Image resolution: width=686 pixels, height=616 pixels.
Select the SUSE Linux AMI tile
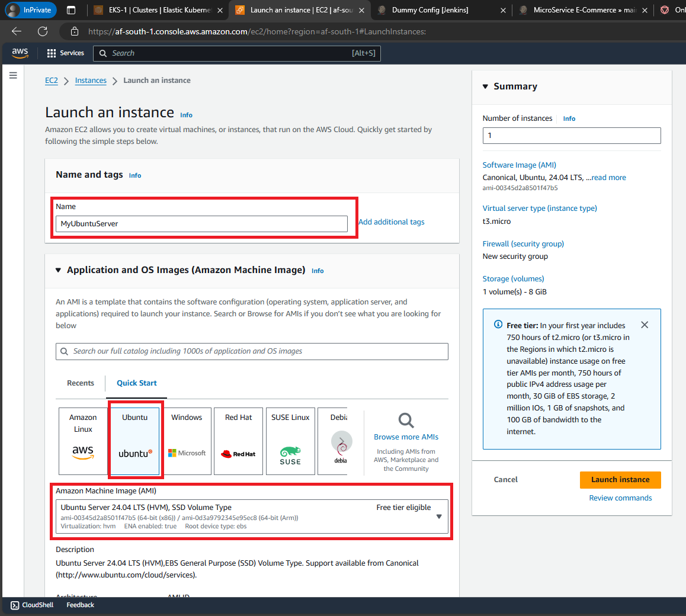click(290, 441)
